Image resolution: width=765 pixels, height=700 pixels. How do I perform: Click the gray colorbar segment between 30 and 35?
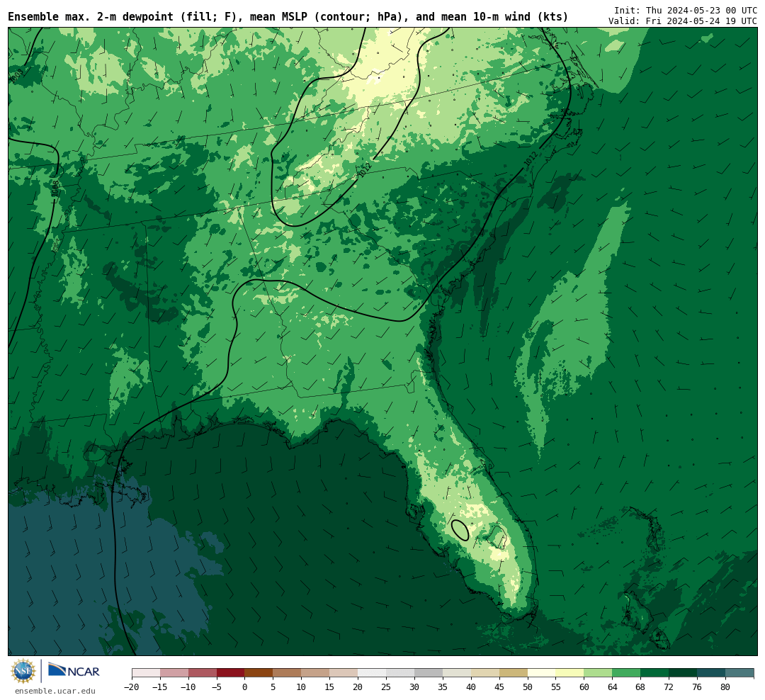429,673
